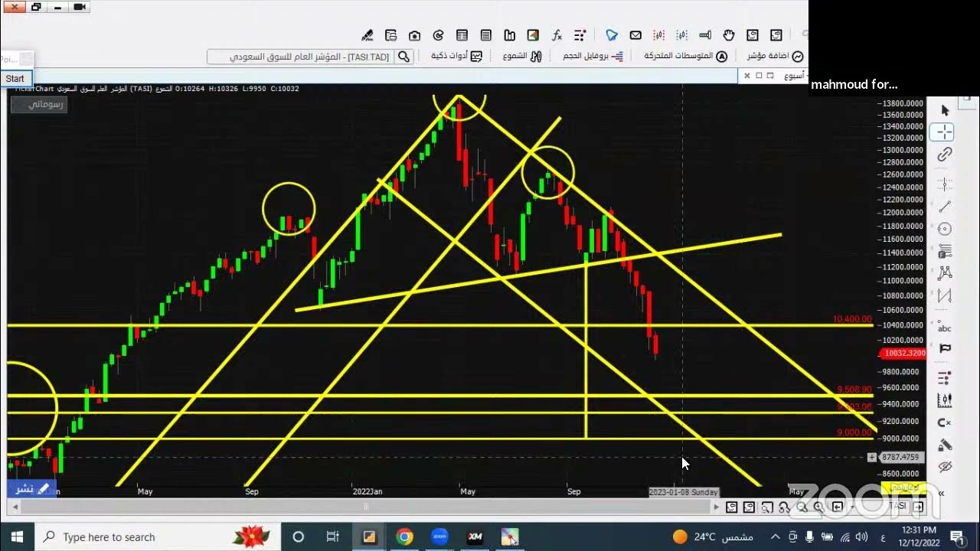
Task: Open the أدوات ذكية smart tools menu
Action: [x=456, y=57]
